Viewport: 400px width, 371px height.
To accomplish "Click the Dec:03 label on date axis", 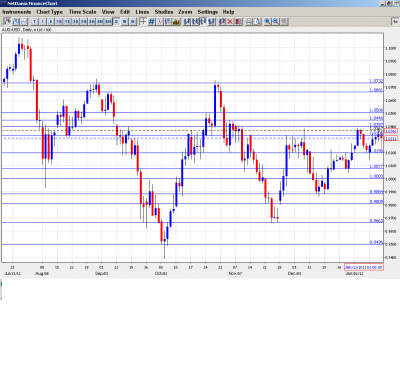I will point(295,273).
